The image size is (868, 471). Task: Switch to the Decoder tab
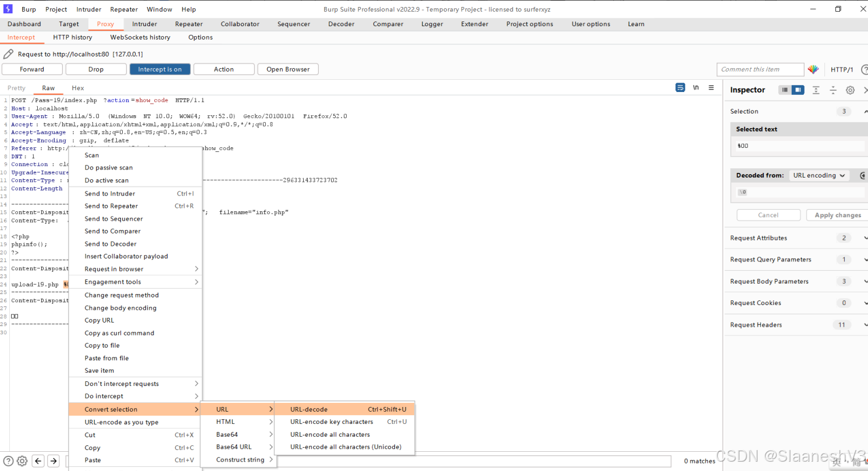click(341, 24)
